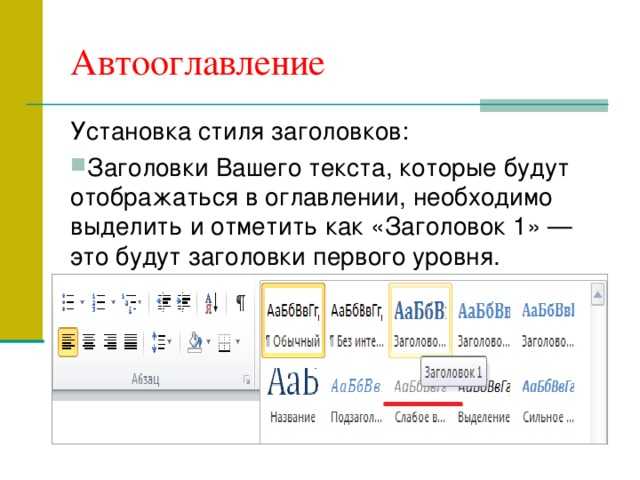Click the multilevel list icon
Viewport: 640px width, 480px height.
pyautogui.click(x=131, y=303)
